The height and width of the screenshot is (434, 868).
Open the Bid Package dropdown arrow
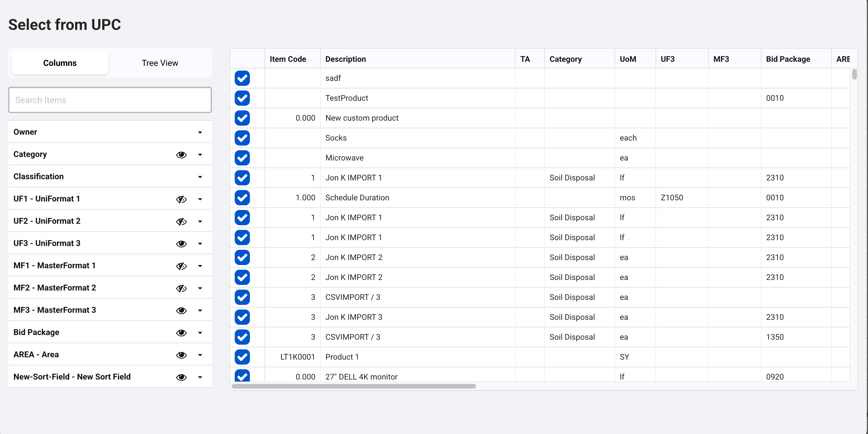(x=200, y=332)
